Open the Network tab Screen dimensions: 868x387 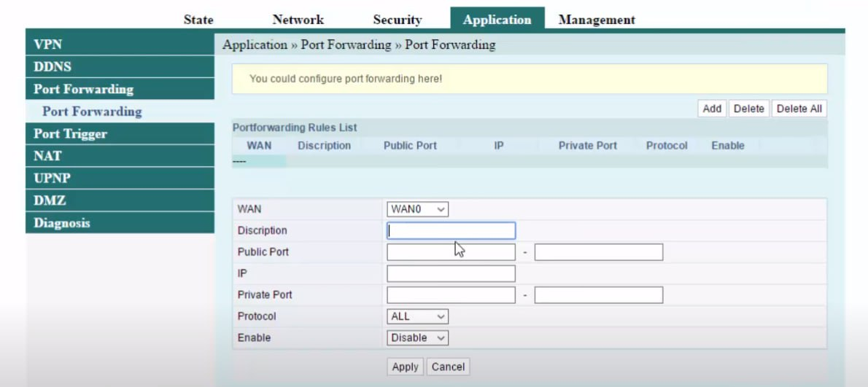298,20
